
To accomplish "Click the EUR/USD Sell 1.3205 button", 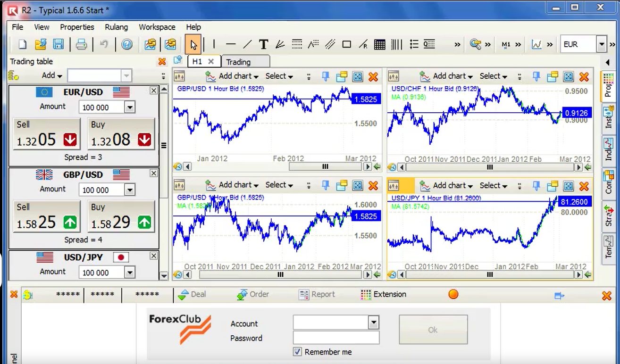I will point(47,134).
